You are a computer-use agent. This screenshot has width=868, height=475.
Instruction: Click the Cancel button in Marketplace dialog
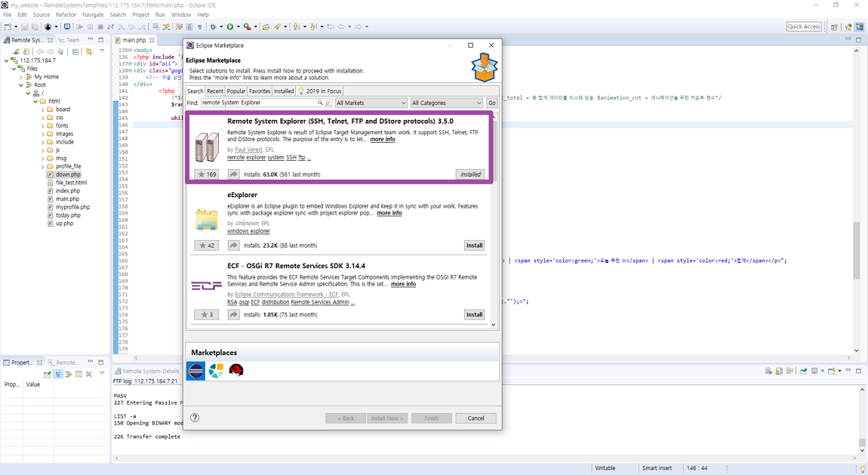tap(476, 418)
